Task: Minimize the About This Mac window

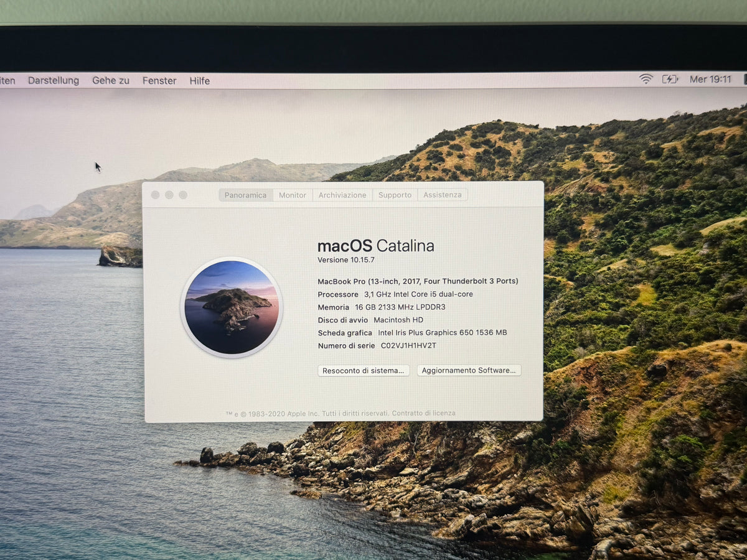Action: [x=169, y=195]
